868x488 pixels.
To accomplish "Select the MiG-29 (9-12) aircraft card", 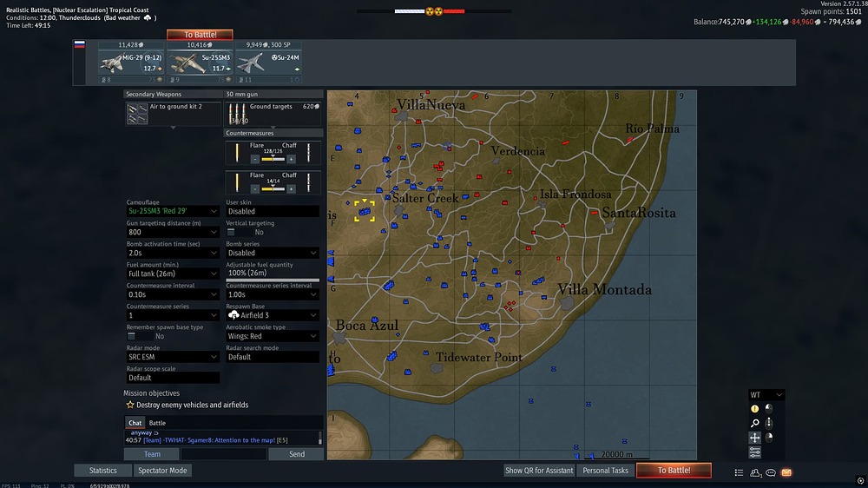I will coord(131,62).
